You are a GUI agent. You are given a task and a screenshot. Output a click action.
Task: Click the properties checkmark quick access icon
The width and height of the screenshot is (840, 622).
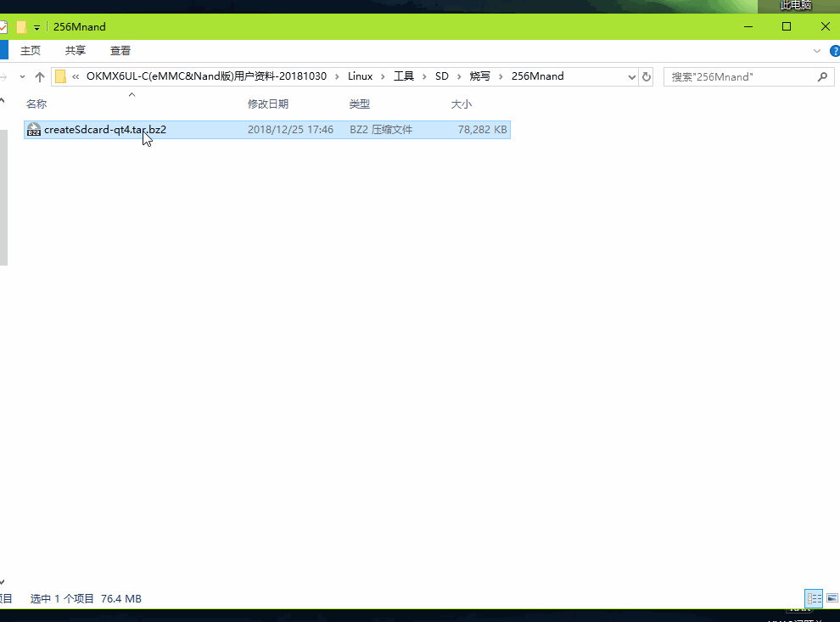click(x=3, y=27)
